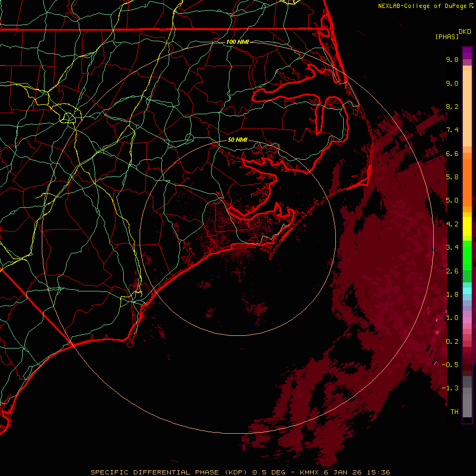Click the TH threshold label
The height and width of the screenshot is (476, 476).
point(454,411)
